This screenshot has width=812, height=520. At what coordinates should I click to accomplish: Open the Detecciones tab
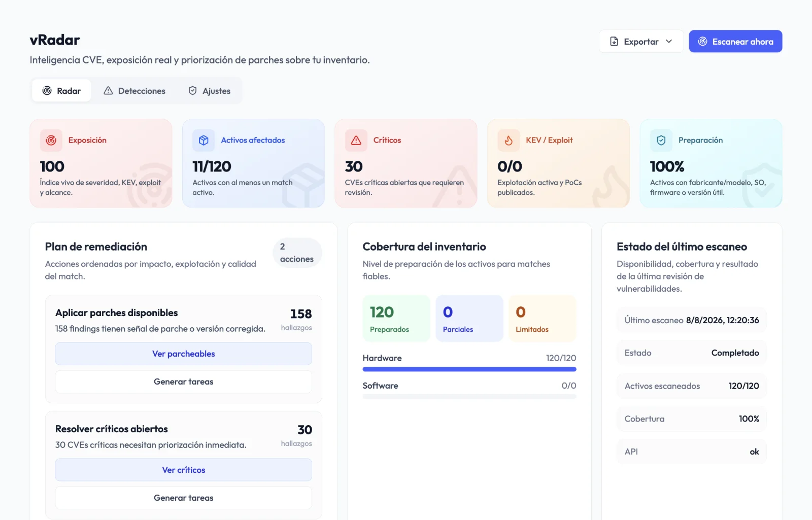tap(134, 91)
